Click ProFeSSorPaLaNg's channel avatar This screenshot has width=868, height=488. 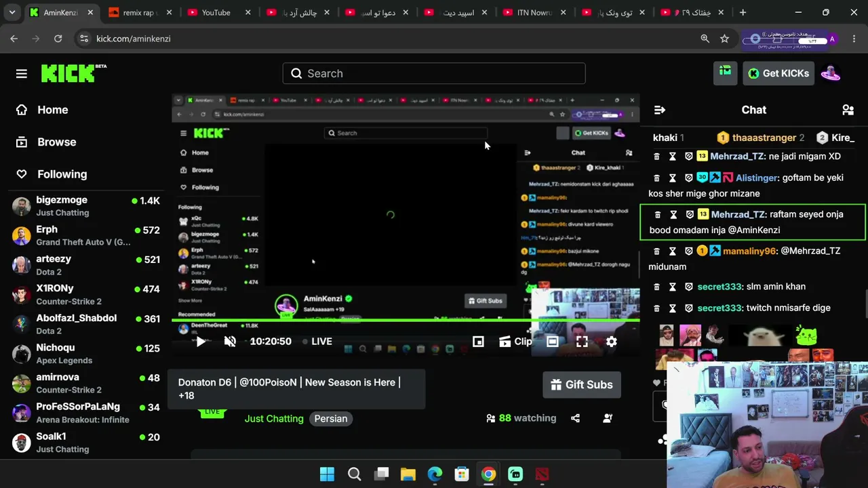(22, 413)
